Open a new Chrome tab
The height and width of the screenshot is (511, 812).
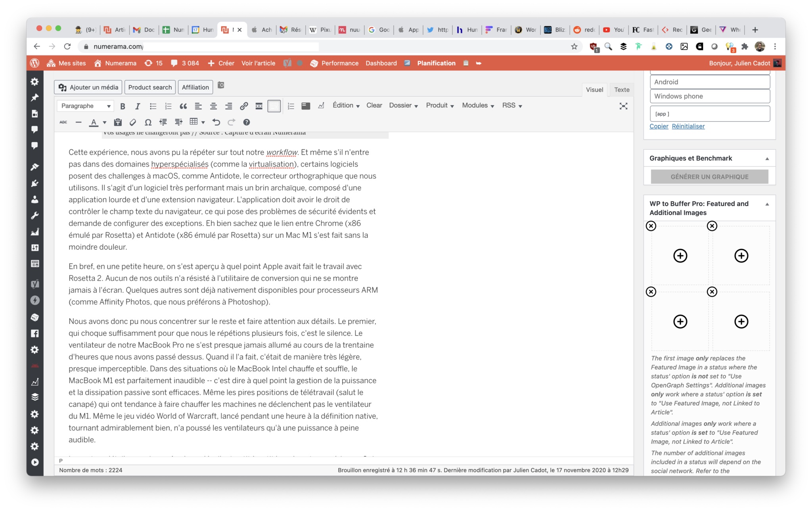point(755,30)
